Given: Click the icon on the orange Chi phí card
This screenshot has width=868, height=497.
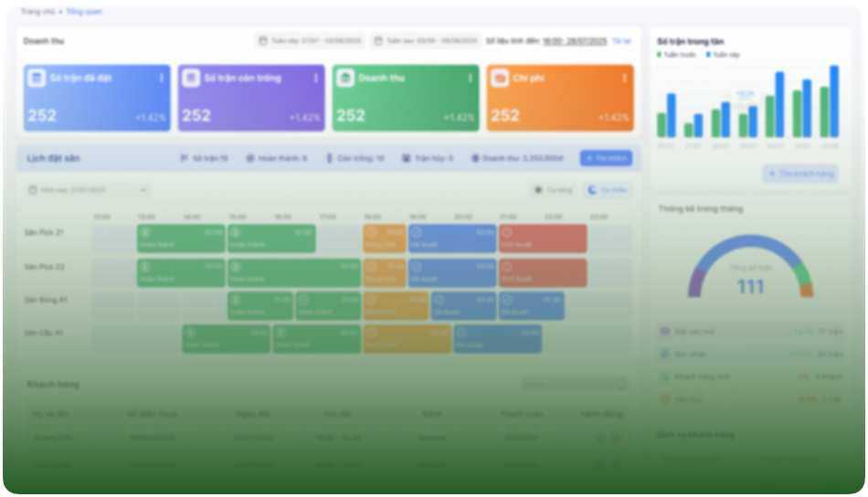Looking at the screenshot, I should tap(500, 78).
